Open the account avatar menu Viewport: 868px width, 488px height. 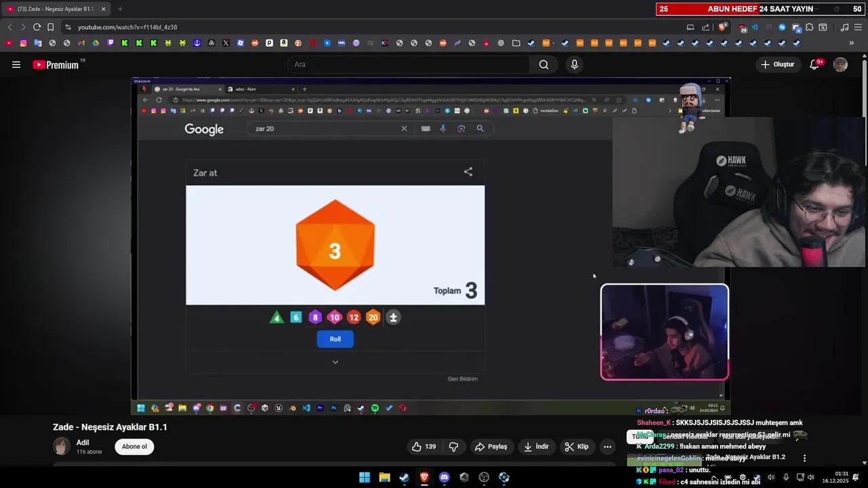[x=840, y=64]
